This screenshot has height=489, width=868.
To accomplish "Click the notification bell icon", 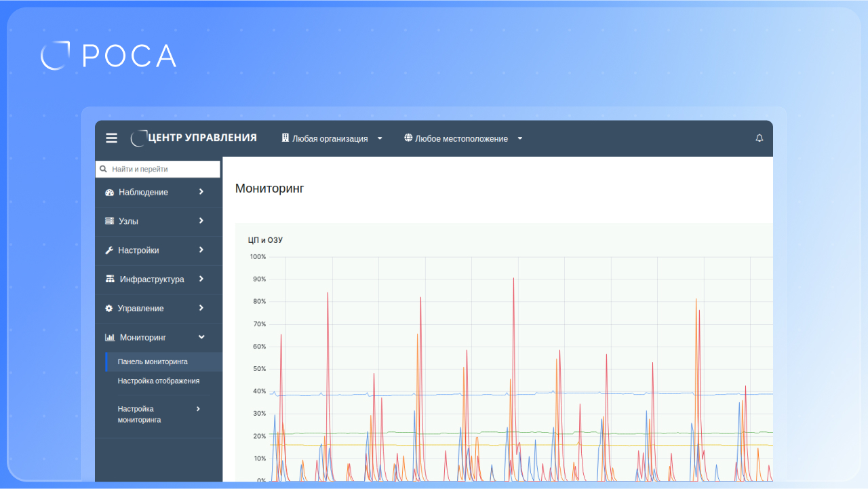I will pos(759,138).
